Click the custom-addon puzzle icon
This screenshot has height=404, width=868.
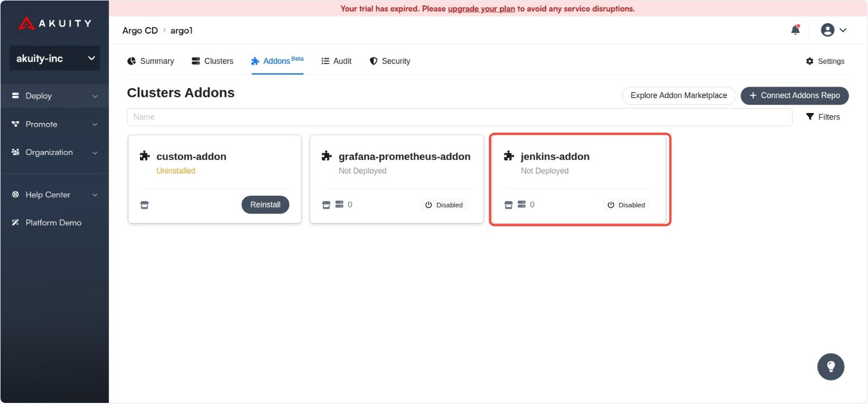click(145, 156)
